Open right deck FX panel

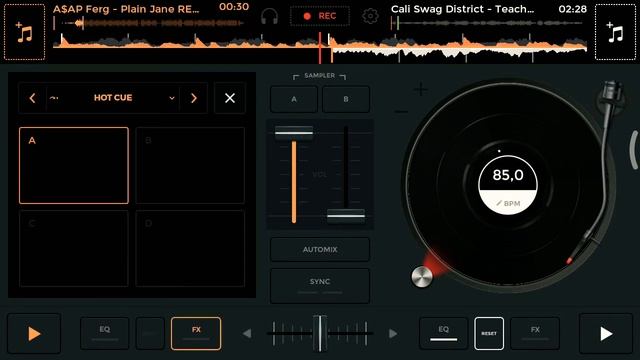(x=535, y=333)
